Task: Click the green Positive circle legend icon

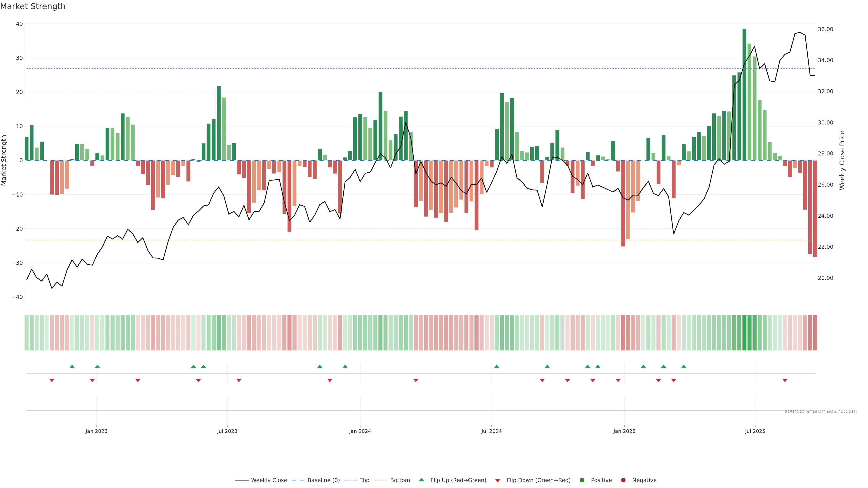Action: [582, 480]
